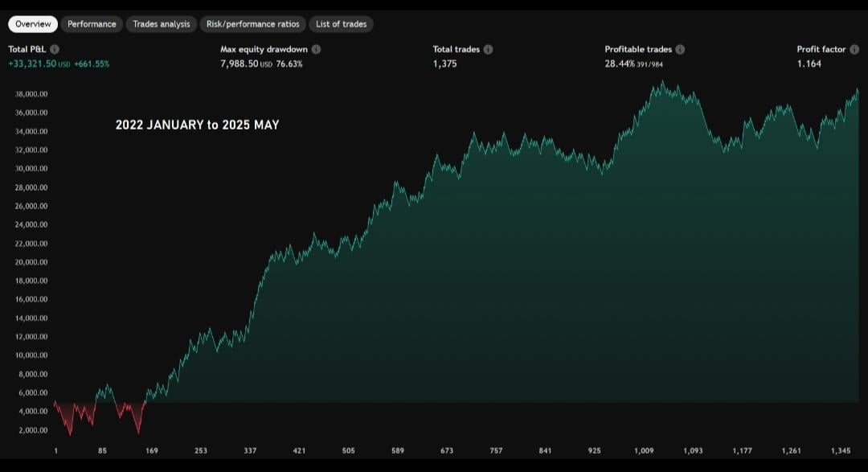Click info icon beside Profitable trades

pyautogui.click(x=680, y=49)
